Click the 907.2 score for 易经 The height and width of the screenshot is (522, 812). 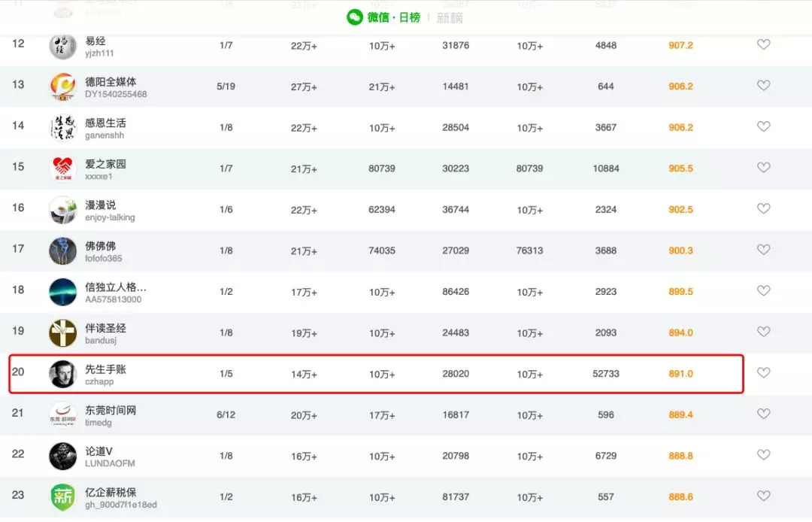click(680, 45)
